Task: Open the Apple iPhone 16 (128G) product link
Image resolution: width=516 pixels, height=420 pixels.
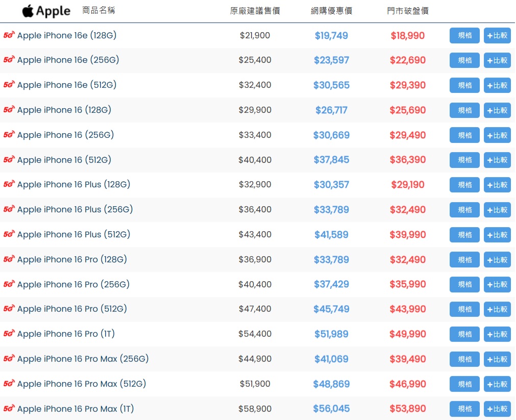Action: click(64, 110)
